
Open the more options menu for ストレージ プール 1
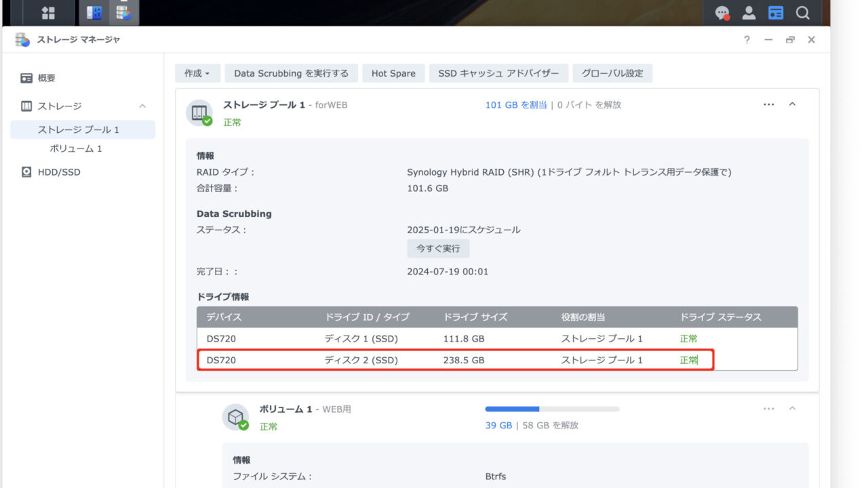point(768,104)
